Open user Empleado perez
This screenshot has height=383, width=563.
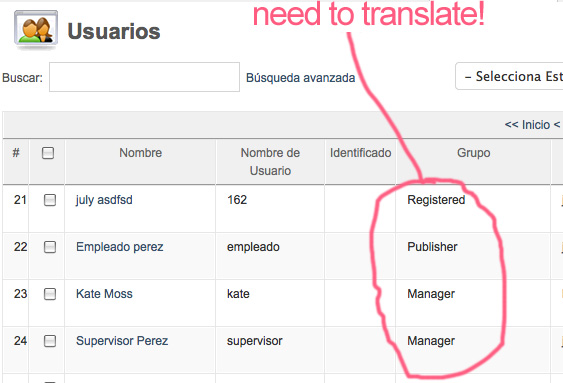pos(120,247)
